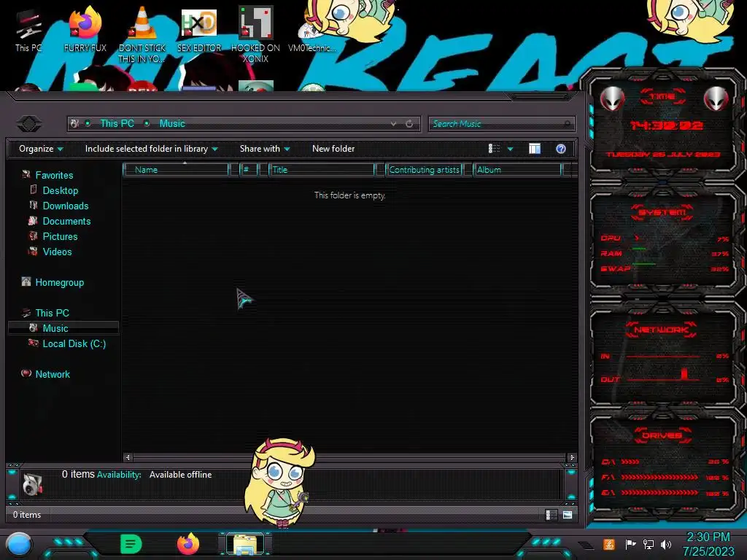
Task: Click the 'Available offline' text
Action: (x=181, y=474)
